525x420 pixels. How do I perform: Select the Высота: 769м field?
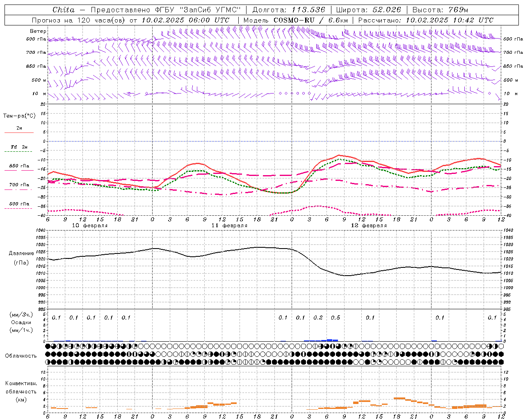click(x=440, y=10)
